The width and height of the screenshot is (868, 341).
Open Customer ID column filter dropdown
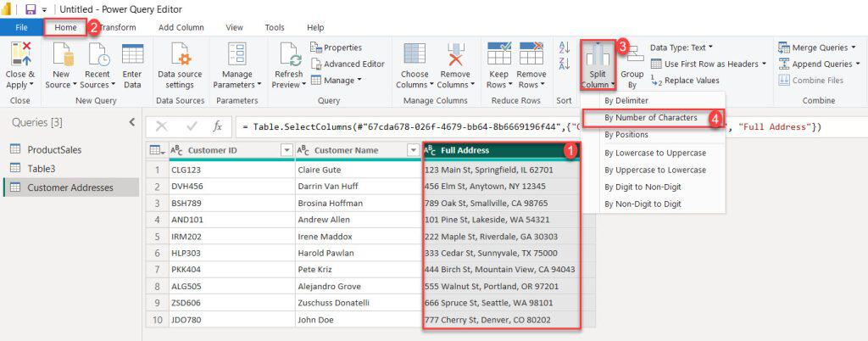(x=287, y=150)
